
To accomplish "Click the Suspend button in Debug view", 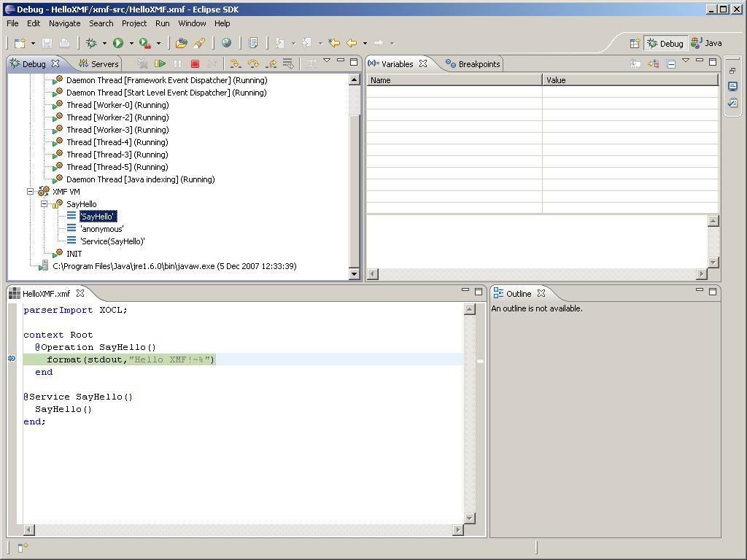I will click(178, 63).
